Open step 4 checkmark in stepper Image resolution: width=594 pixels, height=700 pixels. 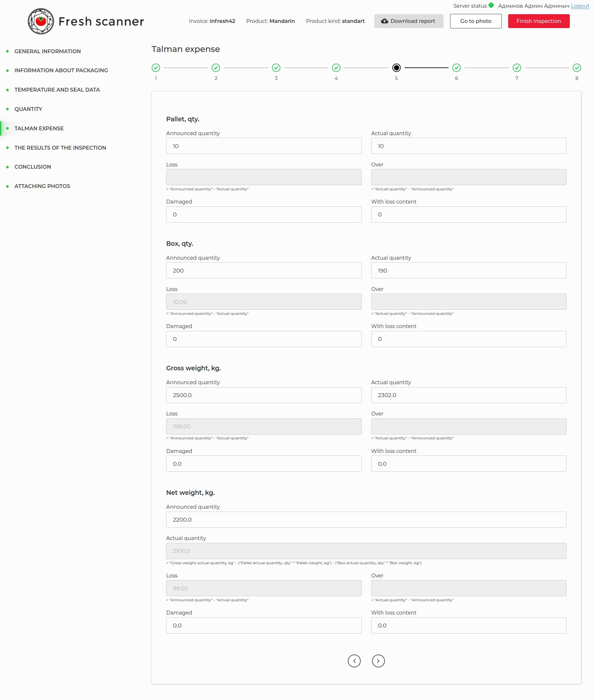[336, 68]
